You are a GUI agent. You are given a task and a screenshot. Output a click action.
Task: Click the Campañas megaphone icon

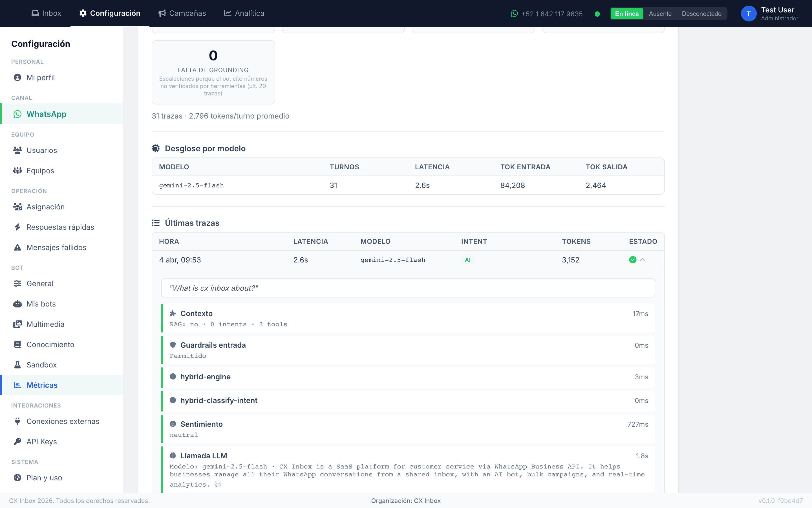click(x=162, y=13)
